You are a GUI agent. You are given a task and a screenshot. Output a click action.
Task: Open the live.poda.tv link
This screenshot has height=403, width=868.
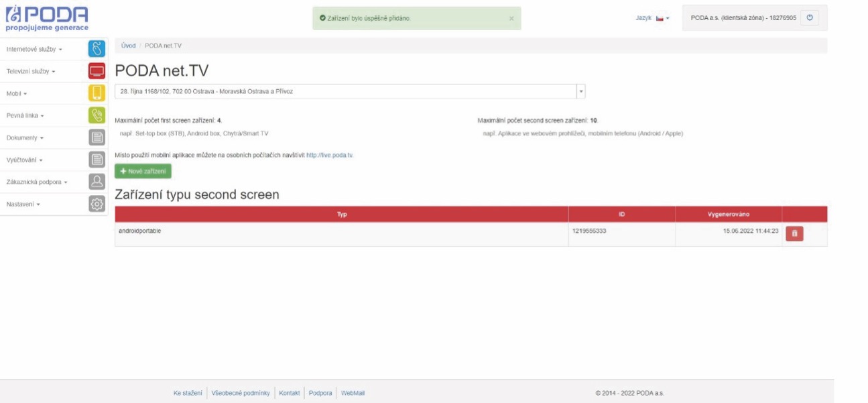(330, 155)
